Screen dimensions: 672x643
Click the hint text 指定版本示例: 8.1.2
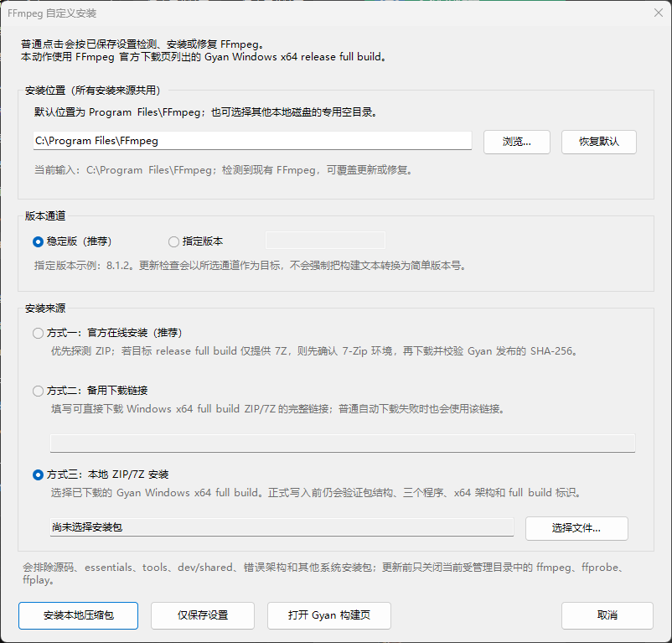pyautogui.click(x=251, y=266)
